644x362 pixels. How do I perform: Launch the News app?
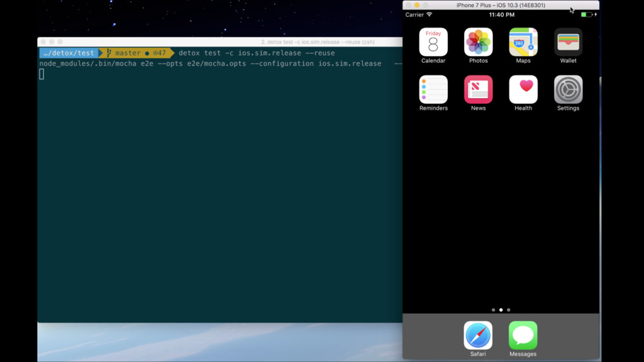coord(478,89)
